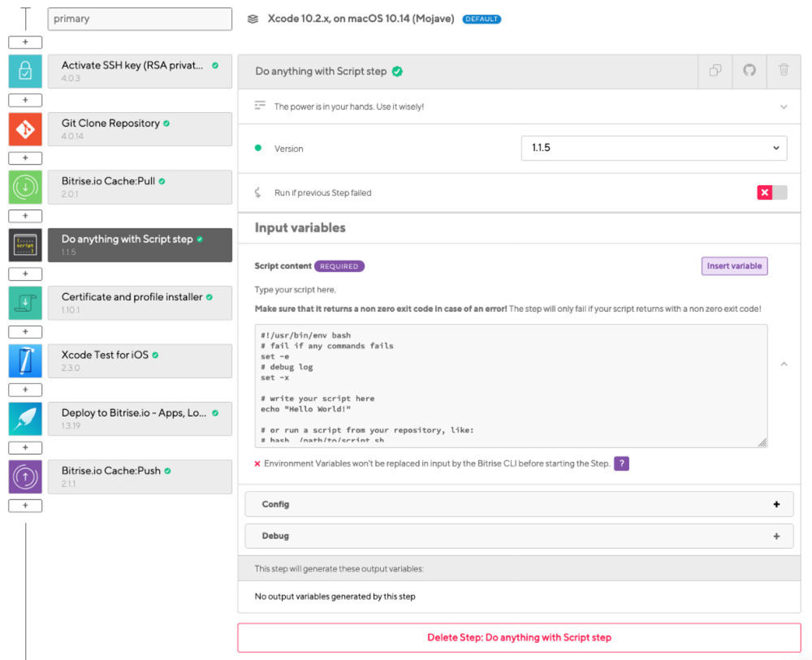Screen dimensions: 812x660
Task: Click into the Script content text area
Action: (x=511, y=386)
